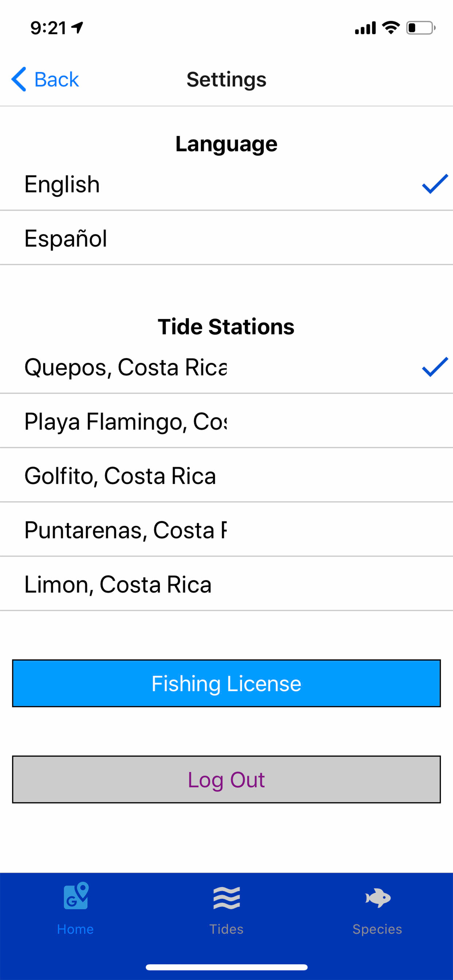The height and width of the screenshot is (980, 453).
Task: Tap the Quepos station checkmark
Action: pos(434,367)
